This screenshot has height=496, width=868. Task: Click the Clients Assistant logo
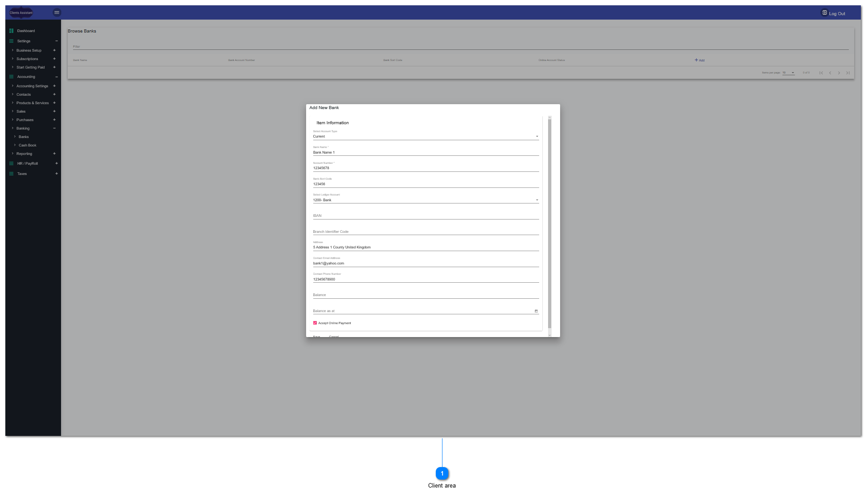pyautogui.click(x=21, y=12)
